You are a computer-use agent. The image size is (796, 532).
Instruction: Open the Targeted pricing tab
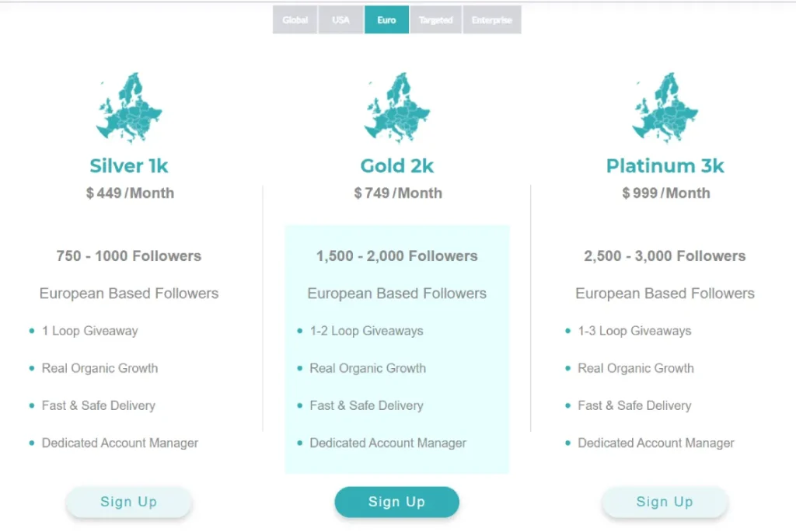click(x=435, y=19)
